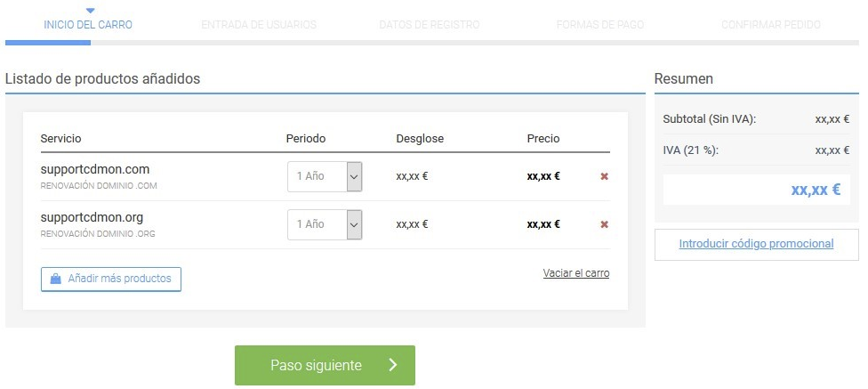This screenshot has width=868, height=389.
Task: Remove supportcdmon.org from the cart
Action: 605,224
